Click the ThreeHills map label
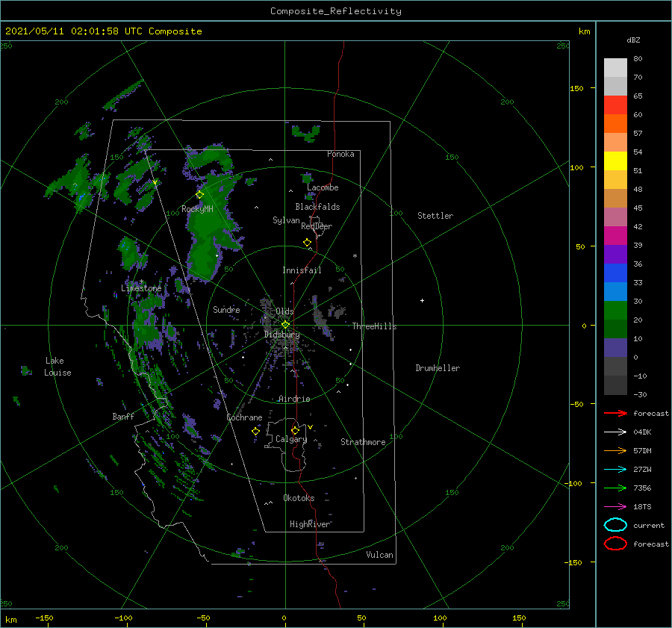 point(374,326)
